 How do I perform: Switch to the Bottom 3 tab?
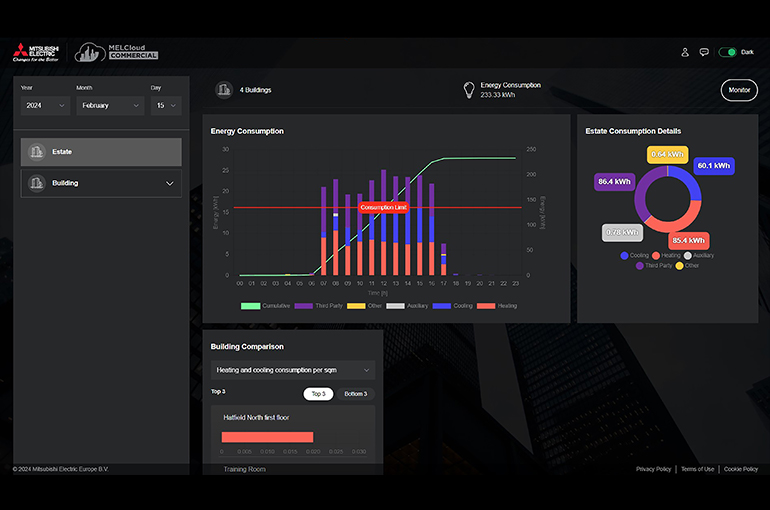point(355,394)
